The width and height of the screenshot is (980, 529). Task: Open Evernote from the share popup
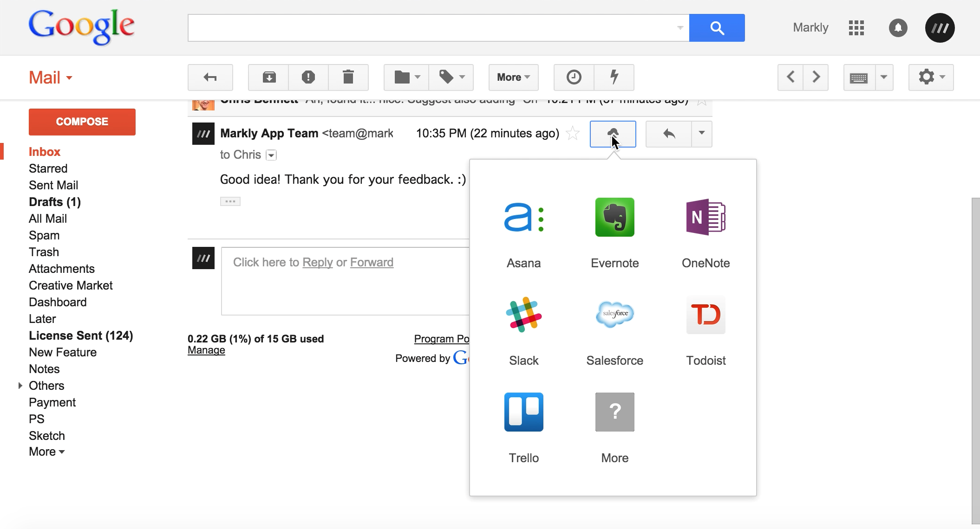pyautogui.click(x=614, y=218)
